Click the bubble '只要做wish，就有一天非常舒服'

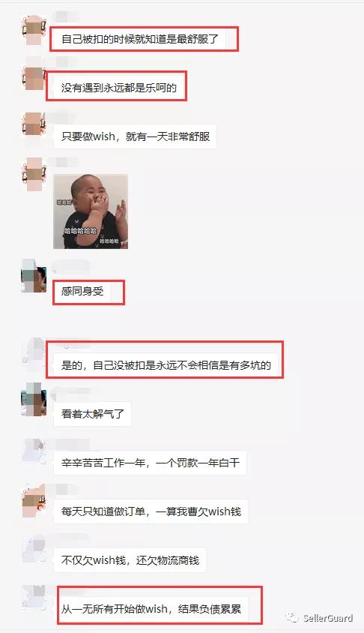coord(135,136)
